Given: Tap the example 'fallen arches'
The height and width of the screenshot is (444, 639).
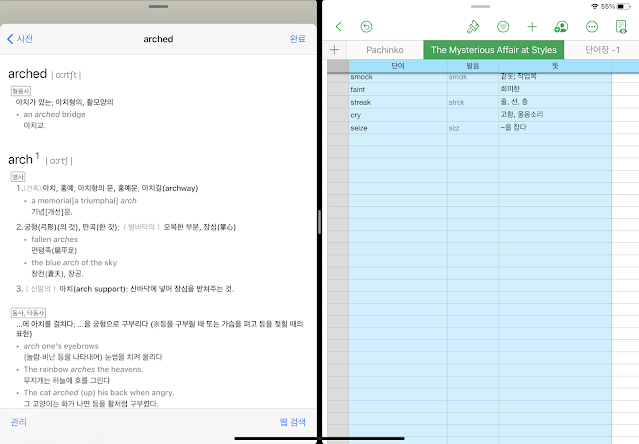Looking at the screenshot, I should pos(55,240).
